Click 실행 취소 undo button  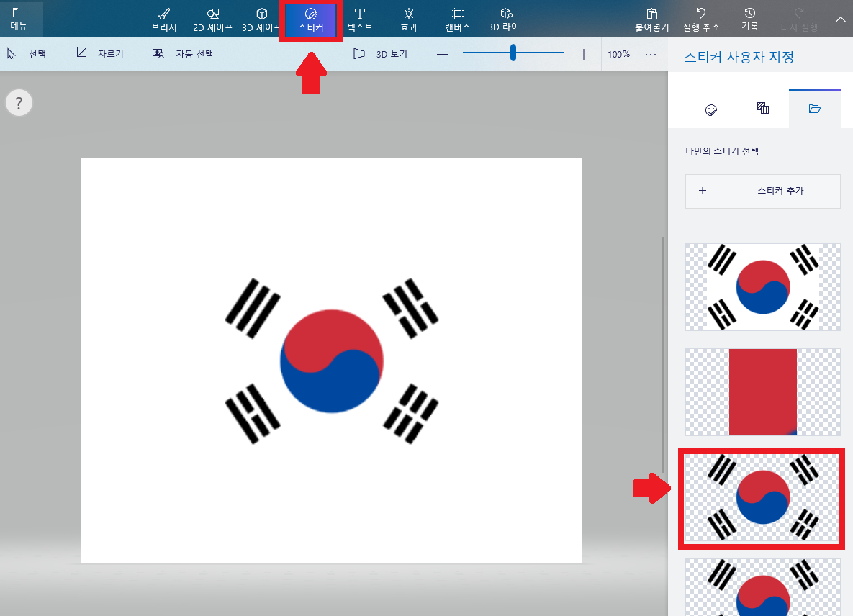pos(701,19)
